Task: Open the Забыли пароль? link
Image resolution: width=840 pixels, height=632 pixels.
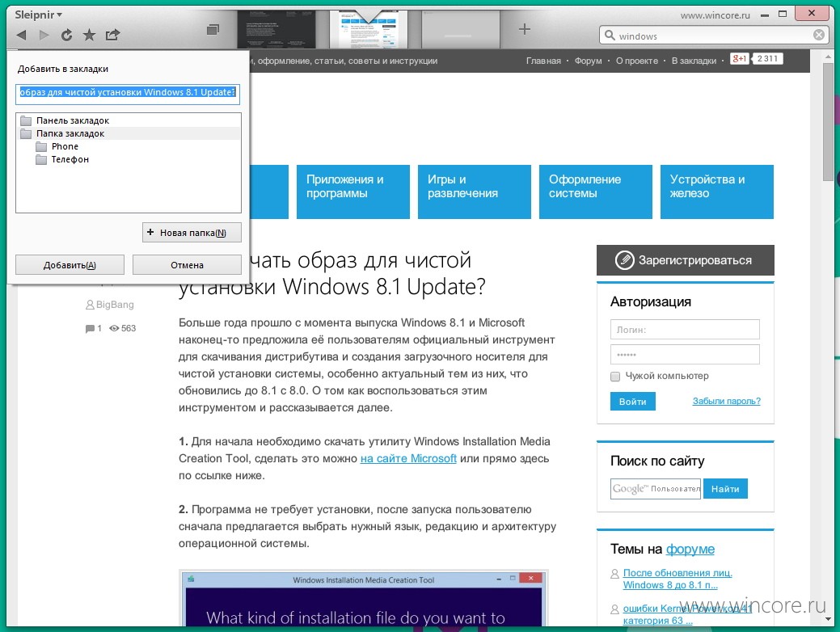Action: pyautogui.click(x=727, y=401)
